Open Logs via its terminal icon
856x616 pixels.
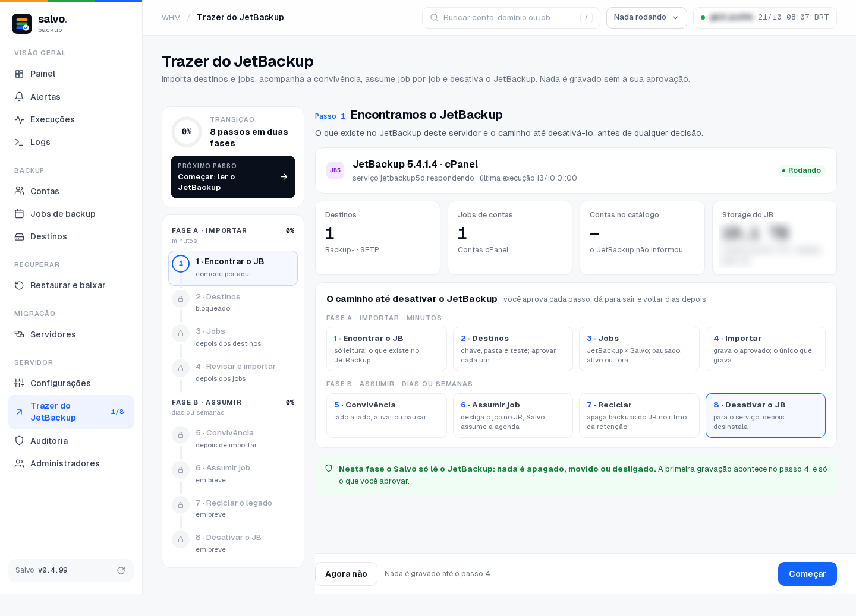[20, 142]
